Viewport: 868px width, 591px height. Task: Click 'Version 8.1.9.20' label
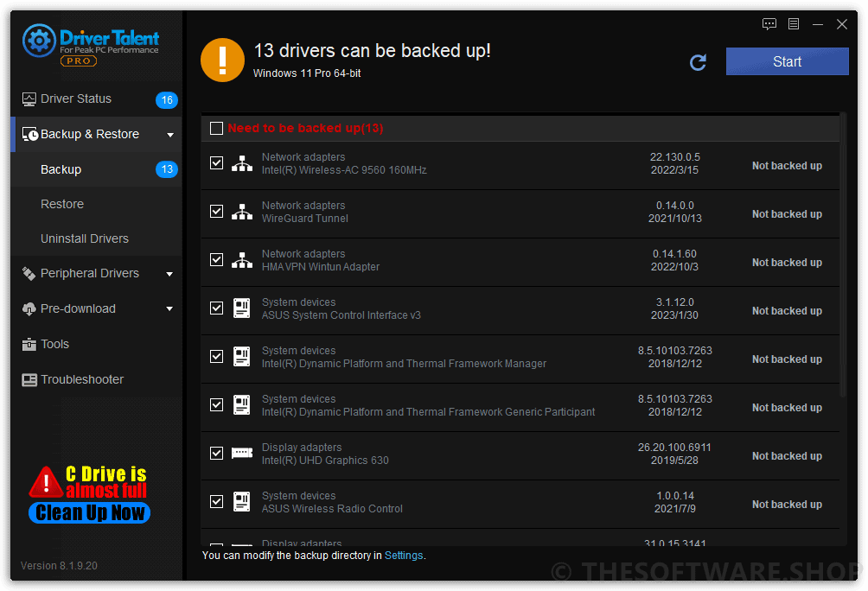[59, 566]
